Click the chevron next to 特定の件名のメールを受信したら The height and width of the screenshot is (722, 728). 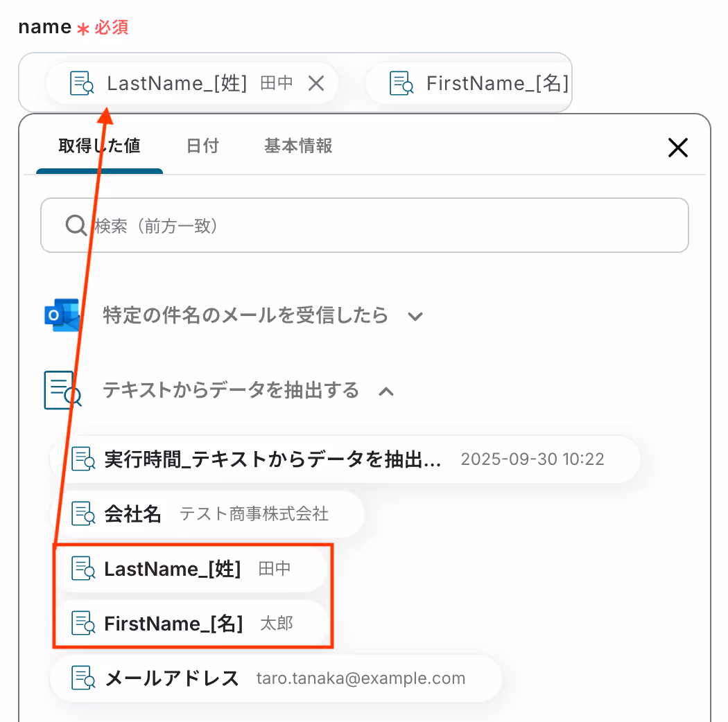(415, 317)
